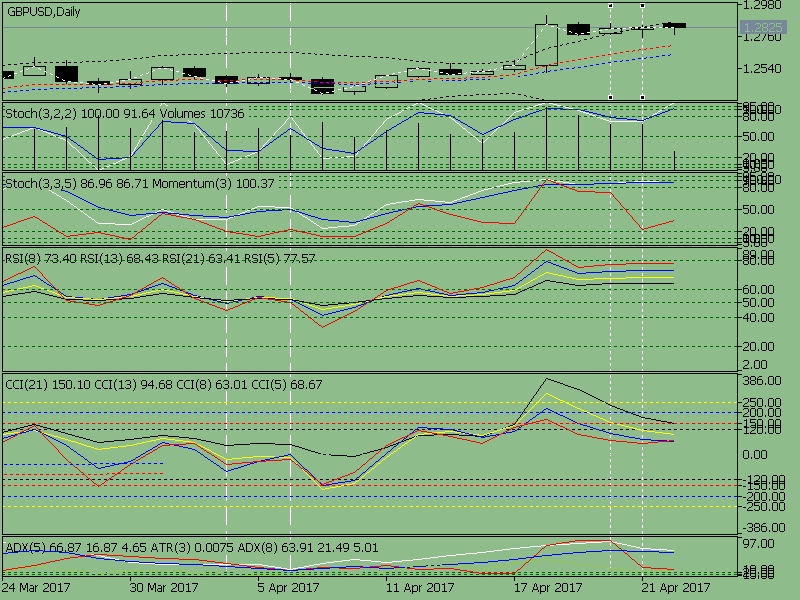Select the 1.2825 current price tag
This screenshot has height=600, width=800.
(763, 28)
